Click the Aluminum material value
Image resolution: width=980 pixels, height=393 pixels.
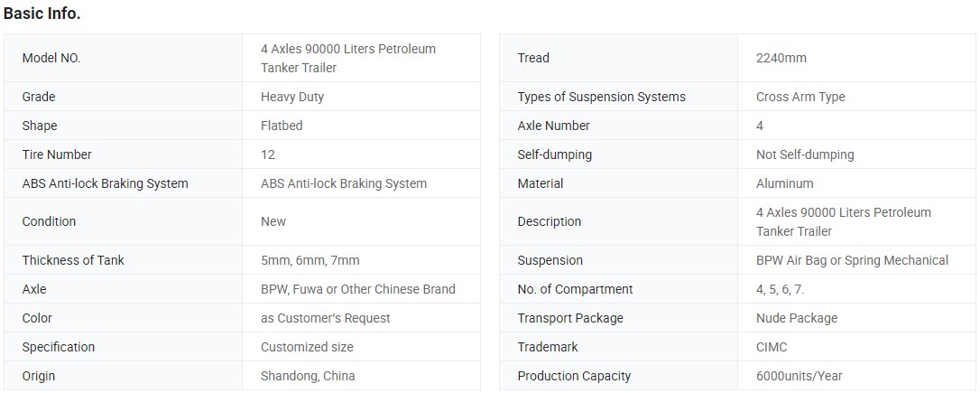[784, 183]
